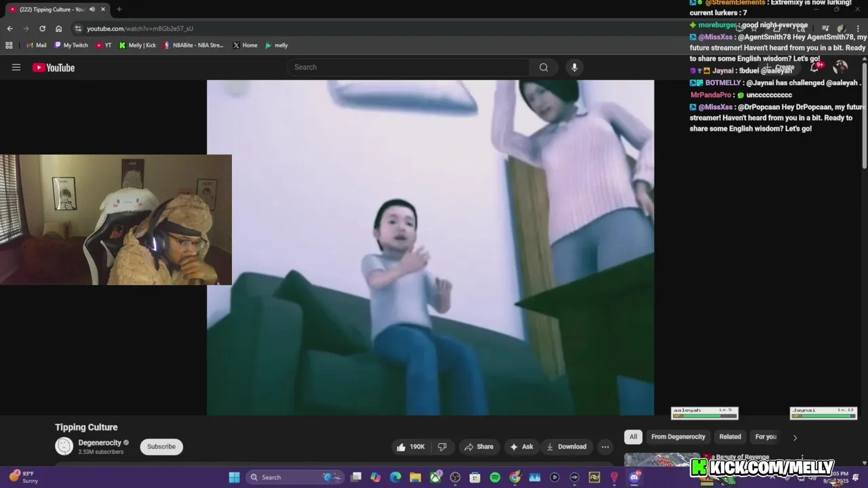The image size is (868, 488).
Task: Open Discord from taskbar
Action: pos(634,477)
